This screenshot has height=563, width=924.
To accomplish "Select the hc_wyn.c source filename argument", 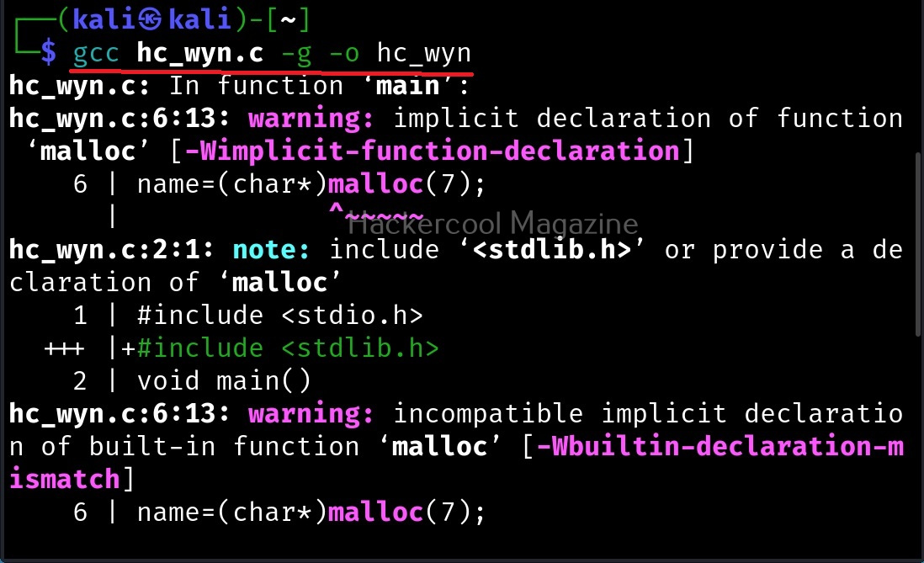I will click(199, 53).
